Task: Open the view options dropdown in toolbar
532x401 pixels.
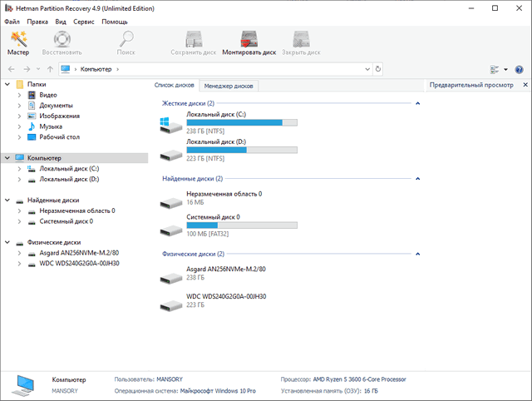Action: 496,69
